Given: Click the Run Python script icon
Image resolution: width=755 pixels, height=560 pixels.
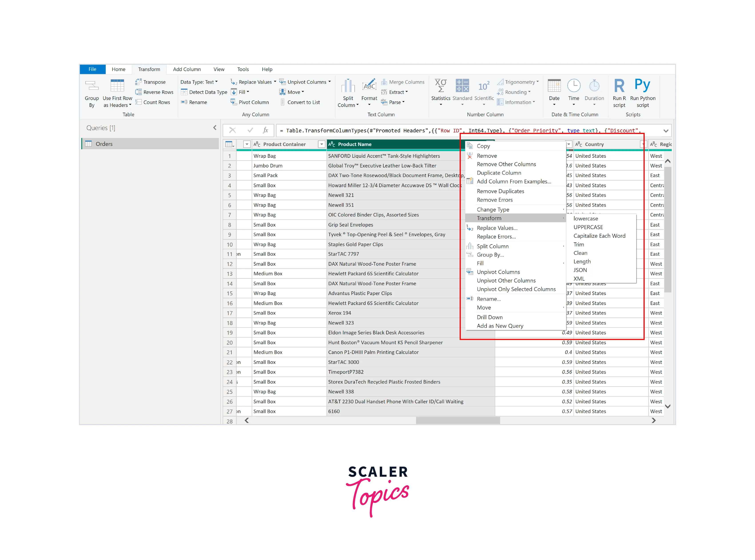Looking at the screenshot, I should coord(642,85).
